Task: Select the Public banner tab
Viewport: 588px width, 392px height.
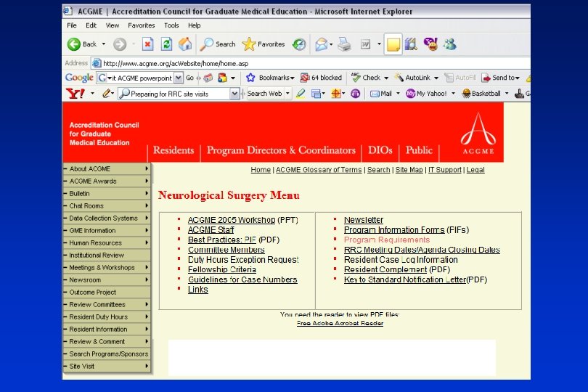Action: 419,150
